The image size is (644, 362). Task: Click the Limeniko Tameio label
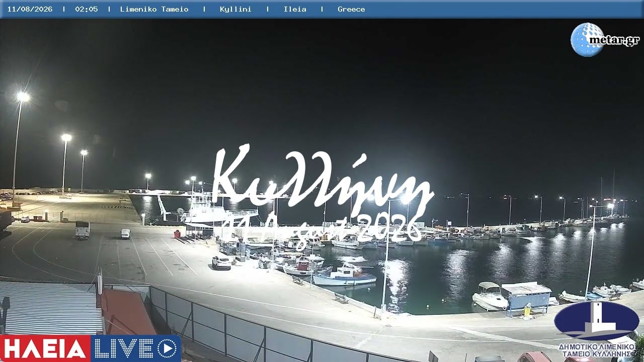[154, 9]
